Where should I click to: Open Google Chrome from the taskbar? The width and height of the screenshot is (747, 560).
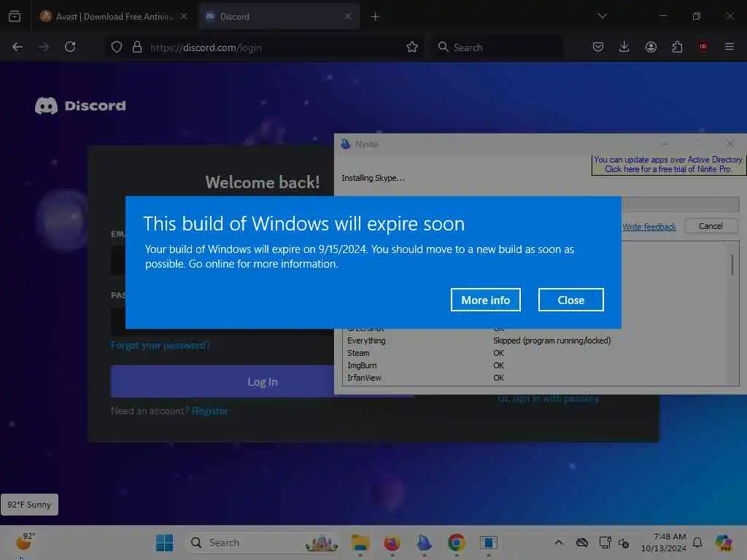[457, 542]
